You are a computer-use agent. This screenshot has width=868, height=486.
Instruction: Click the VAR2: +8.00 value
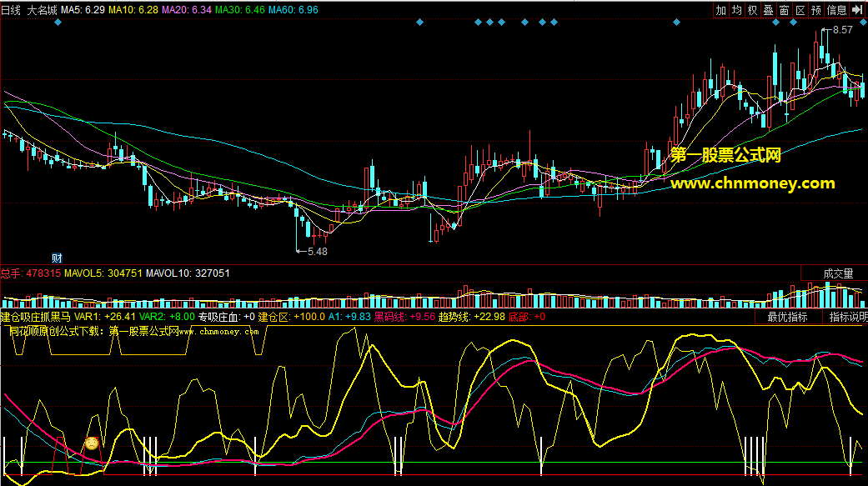tap(167, 317)
